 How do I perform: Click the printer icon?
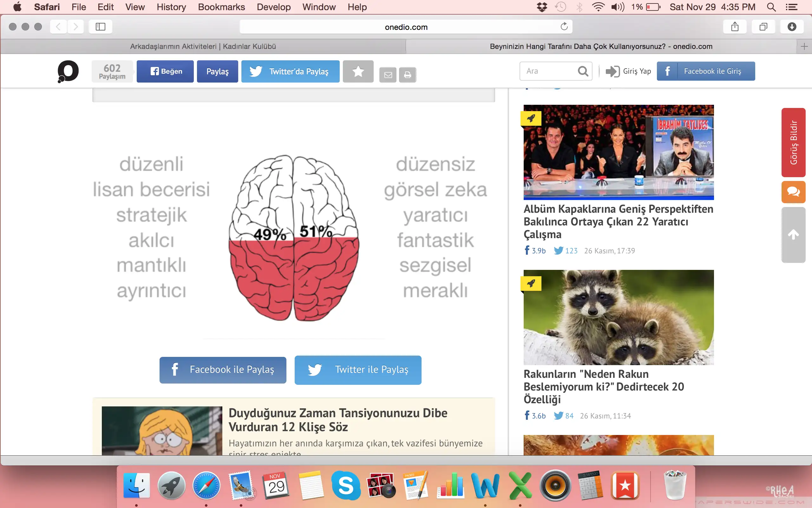[407, 75]
